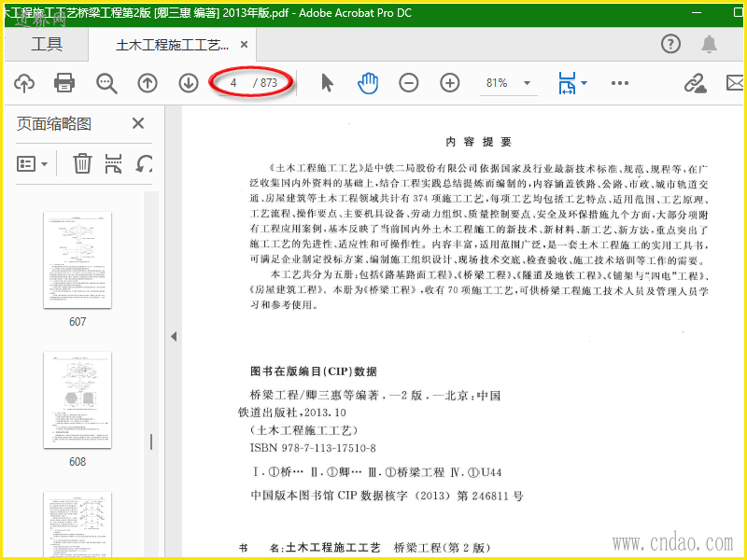Click the / 873 total page count
The height and width of the screenshot is (560, 747).
pyautogui.click(x=265, y=83)
